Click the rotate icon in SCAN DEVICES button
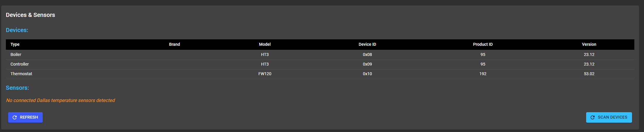The height and width of the screenshot is (132, 644). tap(593, 117)
